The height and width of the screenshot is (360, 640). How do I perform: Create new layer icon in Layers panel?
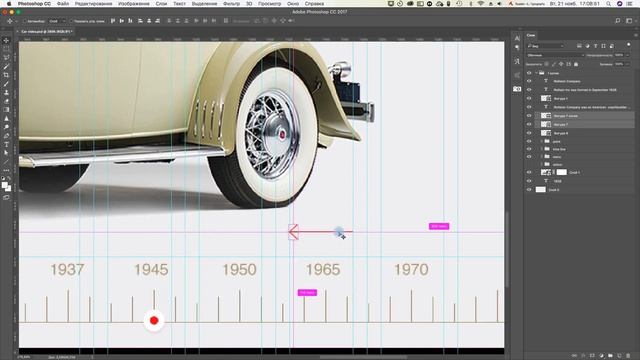point(619,356)
